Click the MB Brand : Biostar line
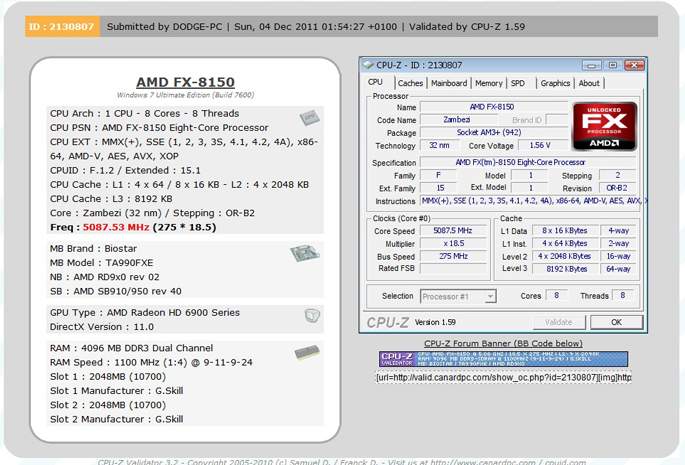This screenshot has width=685, height=465. (93, 248)
